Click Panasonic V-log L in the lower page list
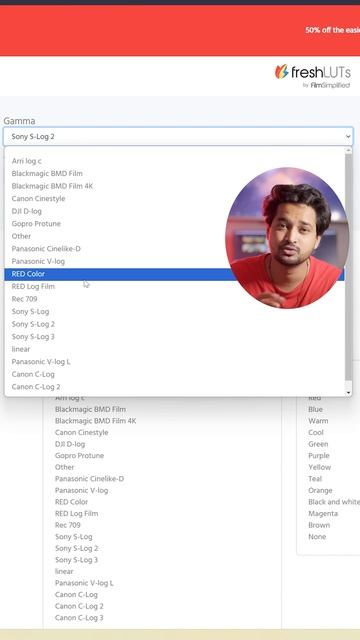Screen dimensions: 360x640 coord(84,583)
